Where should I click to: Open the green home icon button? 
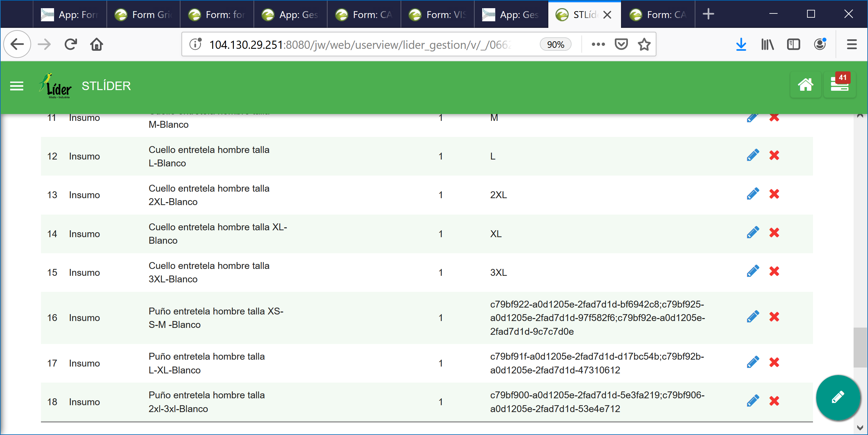(805, 85)
